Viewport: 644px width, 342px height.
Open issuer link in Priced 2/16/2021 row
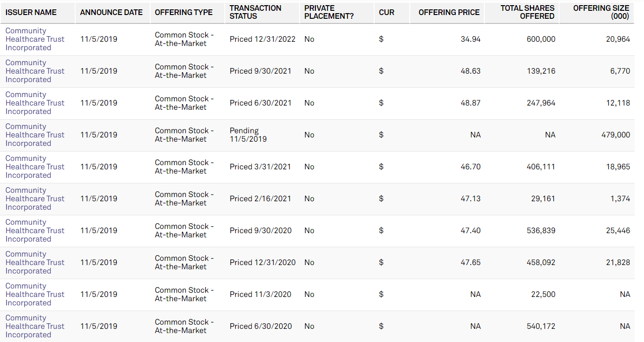click(x=35, y=199)
